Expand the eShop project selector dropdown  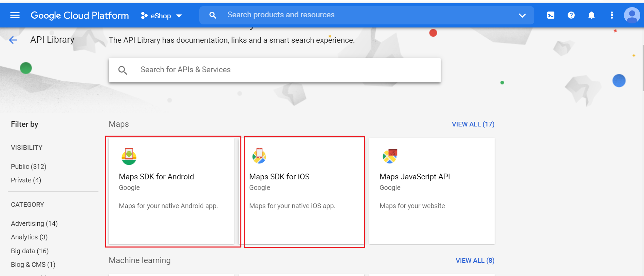(x=162, y=16)
